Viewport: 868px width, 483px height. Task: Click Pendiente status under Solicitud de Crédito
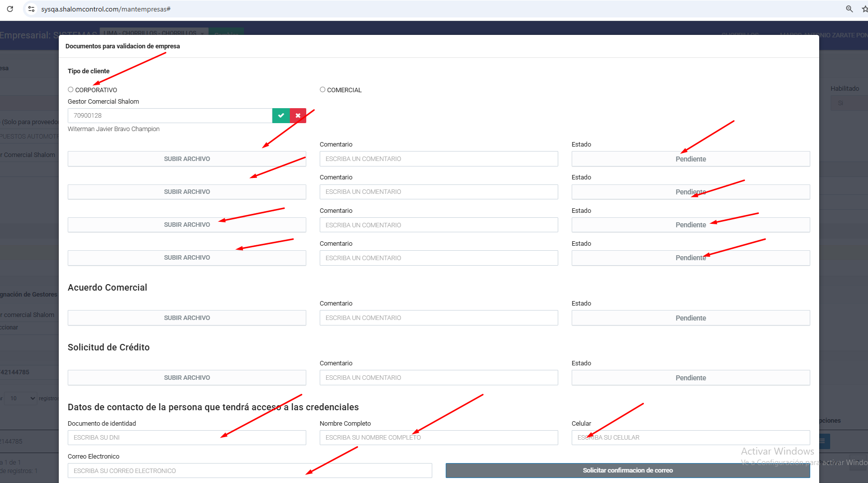[690, 378]
